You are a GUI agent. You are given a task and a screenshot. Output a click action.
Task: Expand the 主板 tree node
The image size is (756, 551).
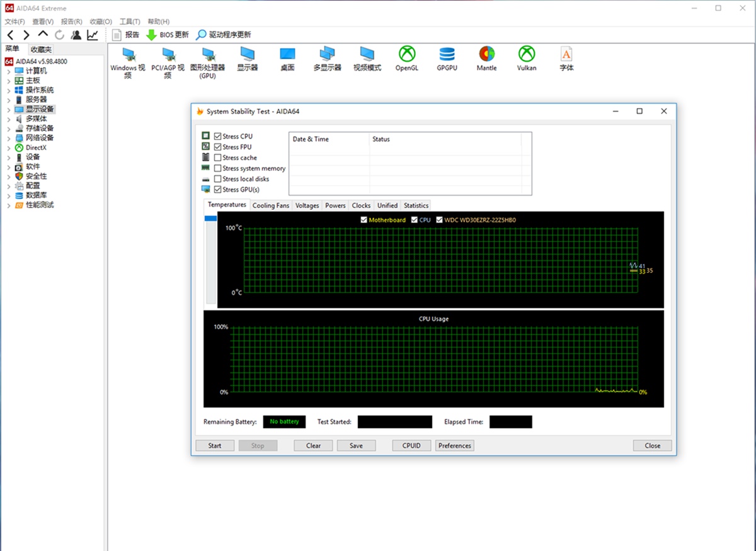tap(9, 81)
